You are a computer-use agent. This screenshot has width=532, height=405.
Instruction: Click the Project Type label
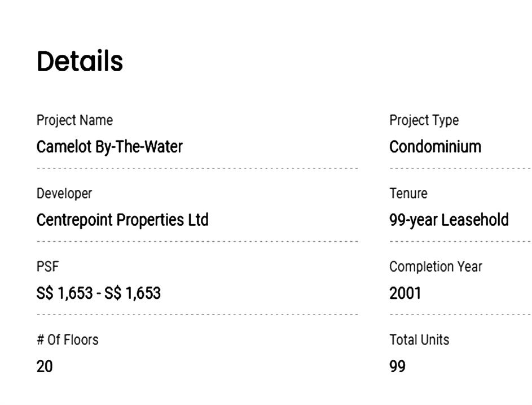click(424, 120)
